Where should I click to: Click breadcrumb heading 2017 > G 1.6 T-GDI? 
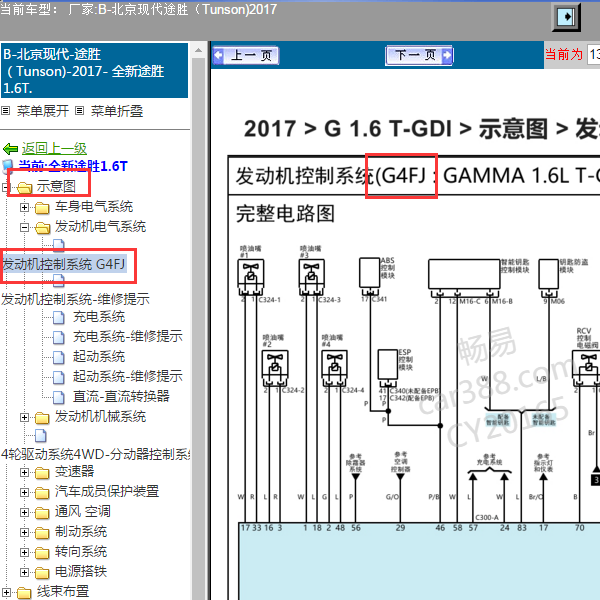[348, 129]
